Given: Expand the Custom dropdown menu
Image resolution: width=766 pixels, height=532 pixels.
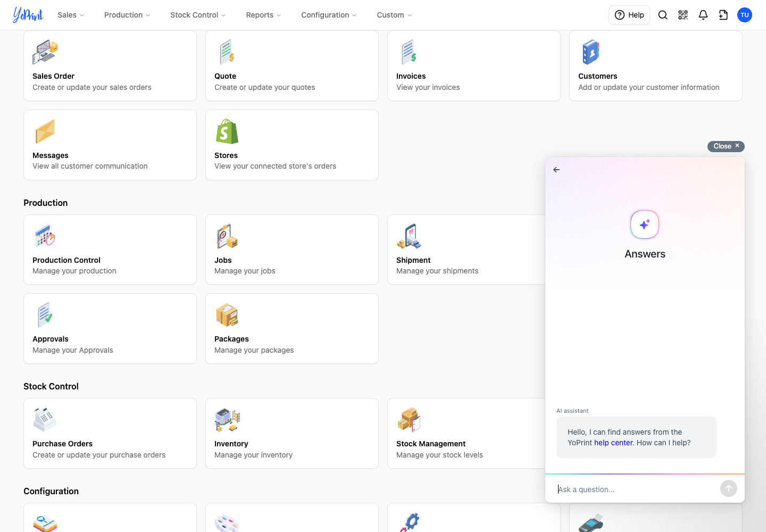Looking at the screenshot, I should 394,15.
